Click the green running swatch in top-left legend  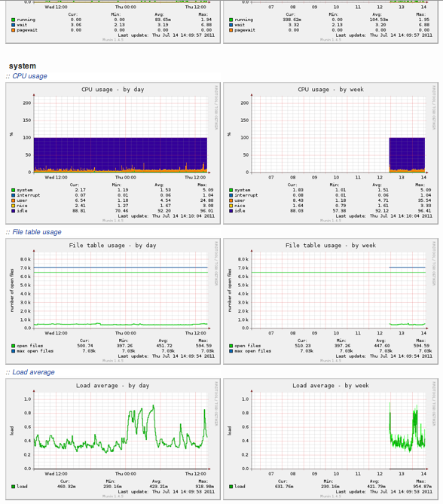pos(13,20)
